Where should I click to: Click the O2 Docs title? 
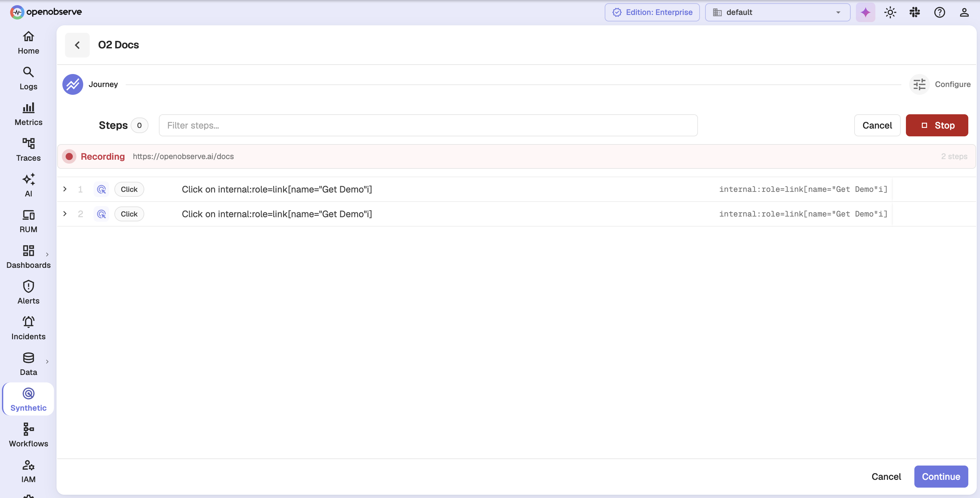pos(118,45)
